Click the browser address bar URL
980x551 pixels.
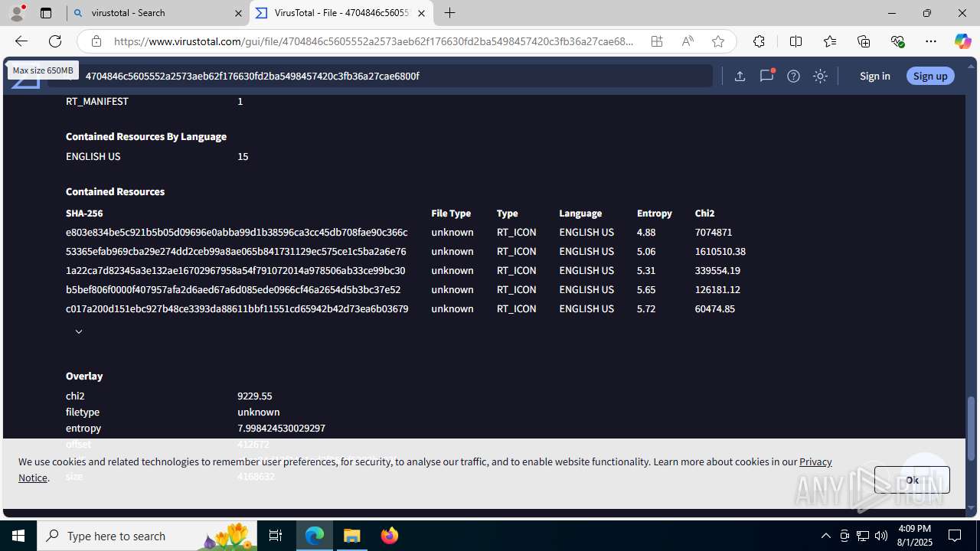374,41
